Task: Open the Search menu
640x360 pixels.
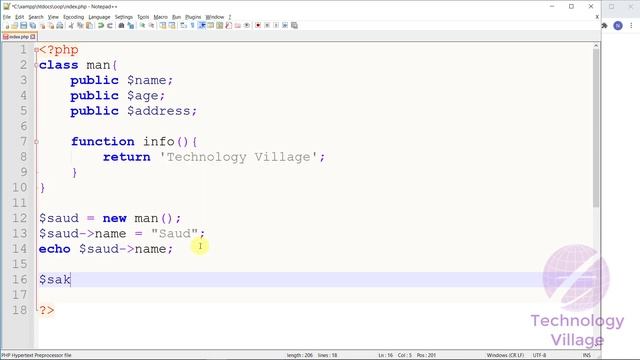Action: pos(36,17)
